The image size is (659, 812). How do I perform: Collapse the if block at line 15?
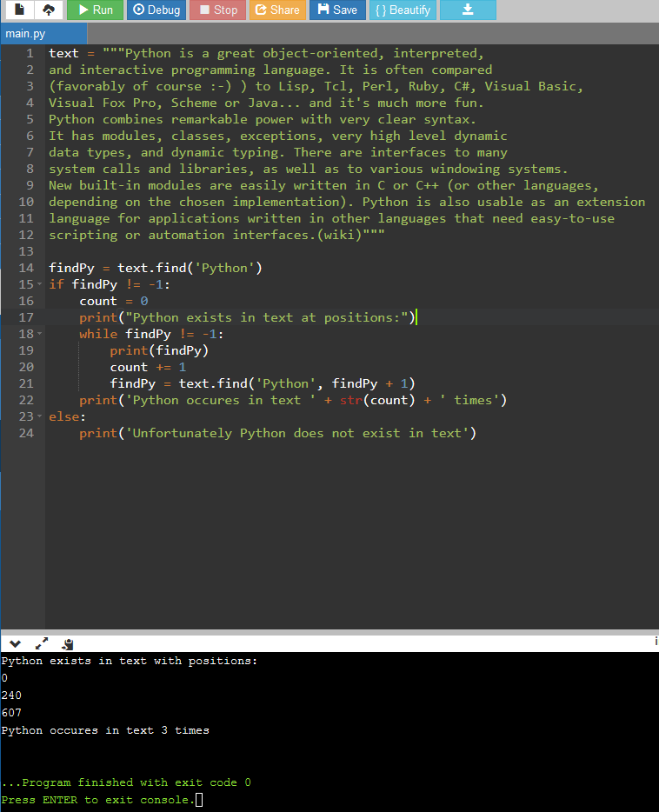40,284
